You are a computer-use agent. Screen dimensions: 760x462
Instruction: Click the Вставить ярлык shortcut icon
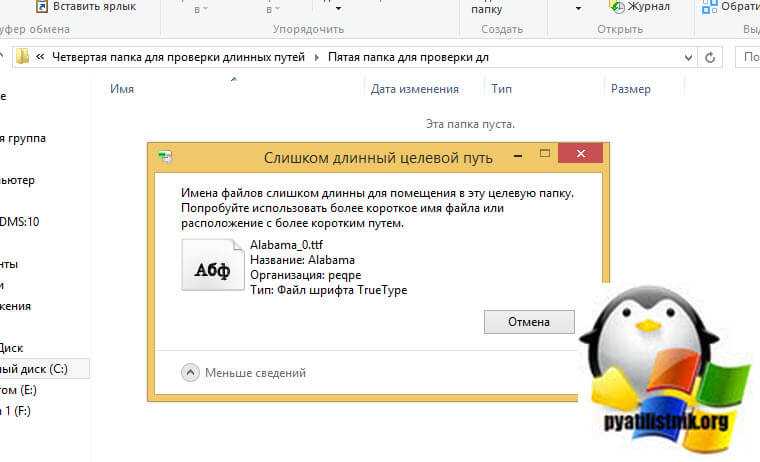click(x=43, y=6)
